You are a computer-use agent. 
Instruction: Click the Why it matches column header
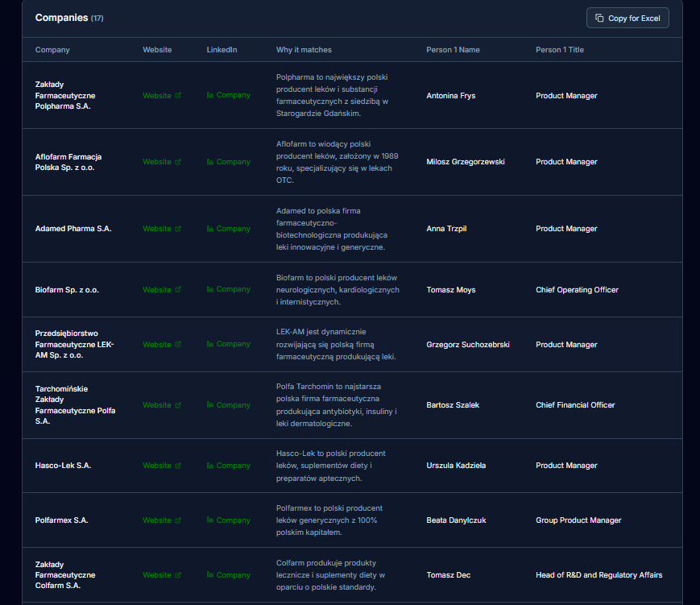pyautogui.click(x=304, y=50)
